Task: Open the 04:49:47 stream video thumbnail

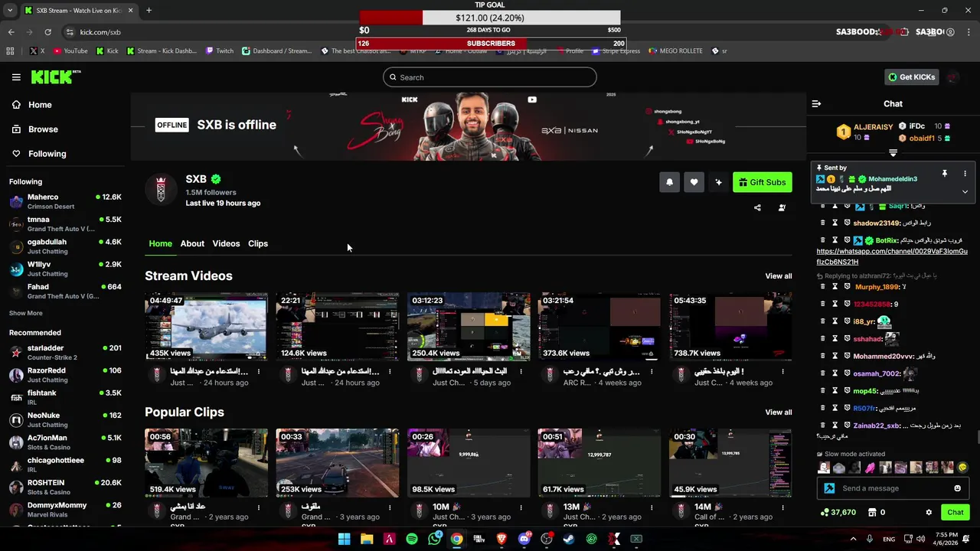Action: tap(206, 327)
